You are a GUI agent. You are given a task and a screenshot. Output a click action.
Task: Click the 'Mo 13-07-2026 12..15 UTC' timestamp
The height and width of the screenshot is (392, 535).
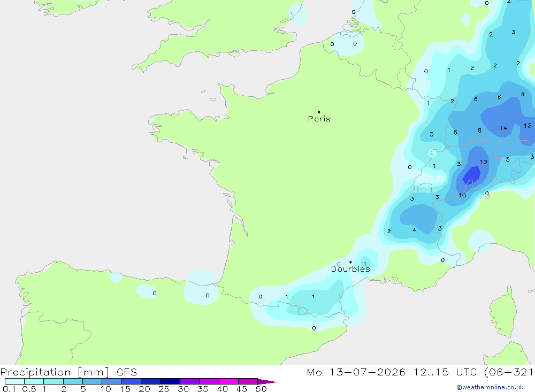pyautogui.click(x=392, y=372)
